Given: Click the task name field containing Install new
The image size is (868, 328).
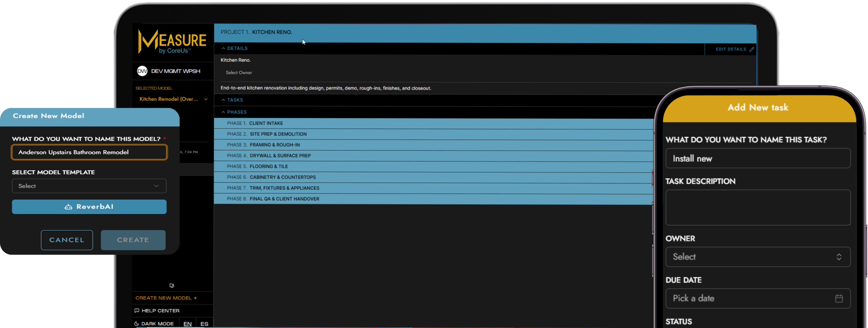Looking at the screenshot, I should [758, 158].
